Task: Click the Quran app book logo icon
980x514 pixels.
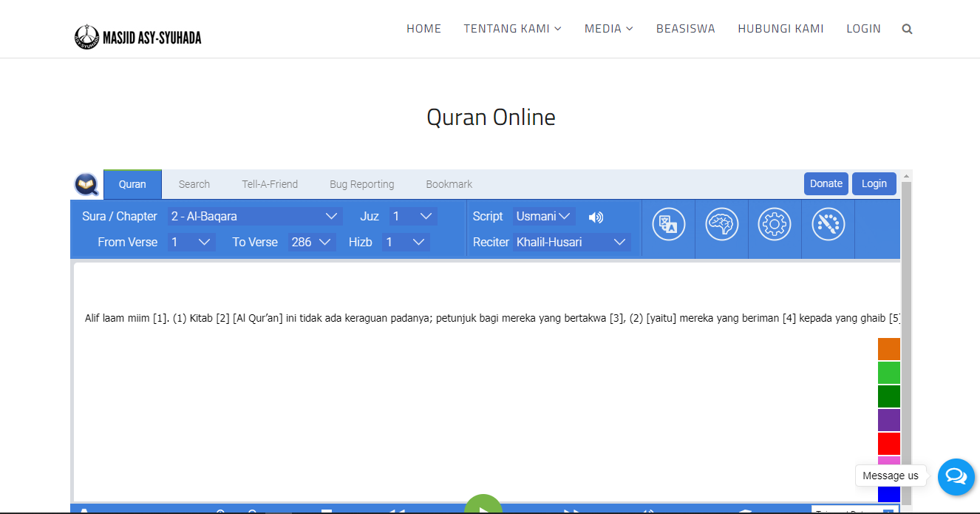Action: point(86,184)
